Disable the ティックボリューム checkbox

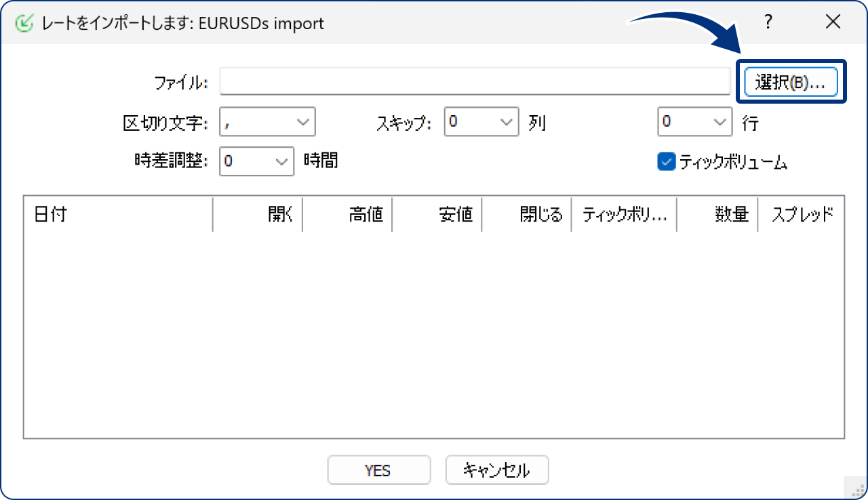tap(667, 161)
